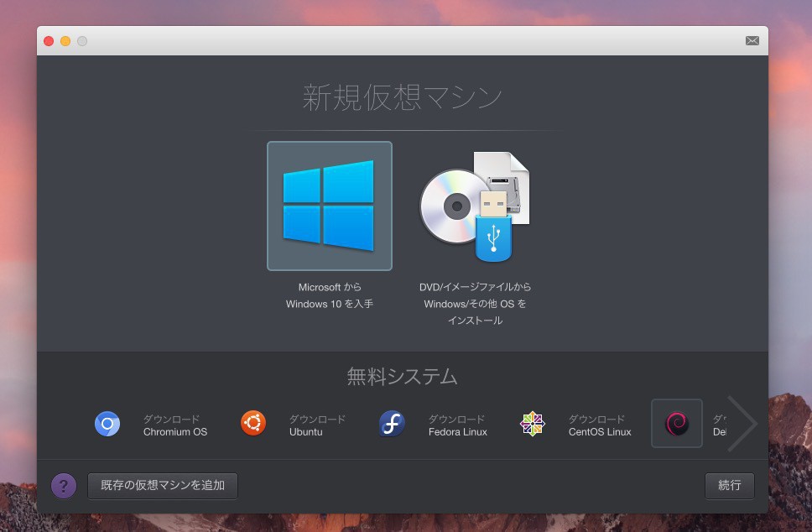The height and width of the screenshot is (532, 812).
Task: Click the 無料システム heading
Action: 403,376
